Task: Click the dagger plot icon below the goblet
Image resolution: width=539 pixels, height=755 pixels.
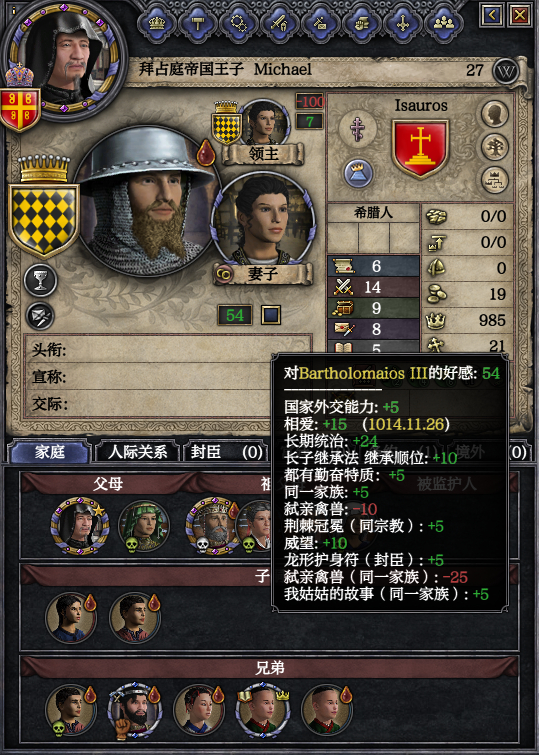Action: 40,316
